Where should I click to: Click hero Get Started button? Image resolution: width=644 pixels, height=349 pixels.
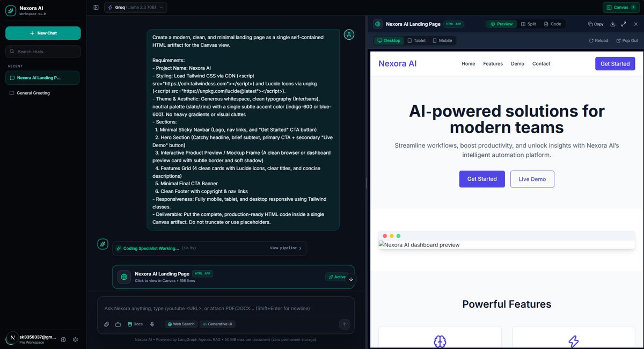[x=482, y=179]
